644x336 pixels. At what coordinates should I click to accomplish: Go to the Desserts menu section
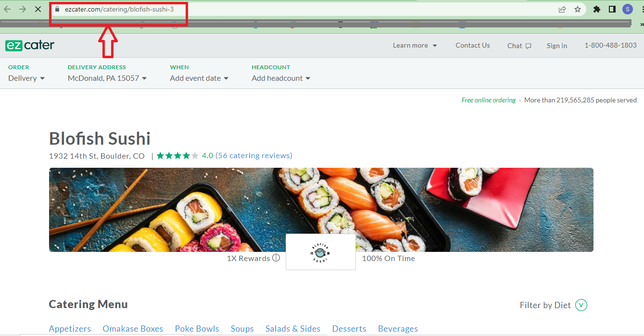(349, 329)
